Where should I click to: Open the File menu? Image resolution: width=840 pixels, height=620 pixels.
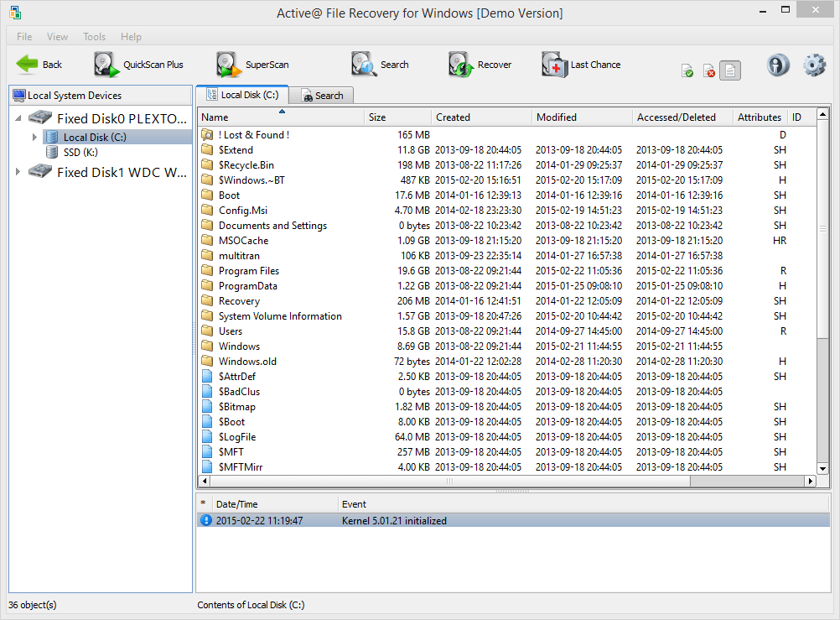click(24, 36)
